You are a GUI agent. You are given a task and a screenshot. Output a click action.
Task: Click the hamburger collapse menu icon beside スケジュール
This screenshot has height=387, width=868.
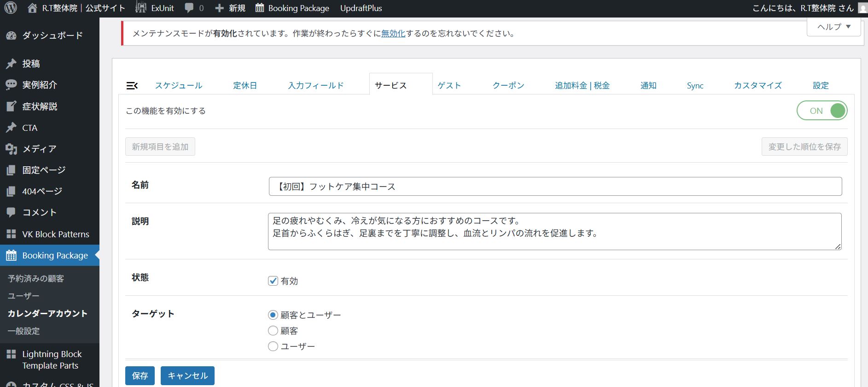[x=132, y=86]
